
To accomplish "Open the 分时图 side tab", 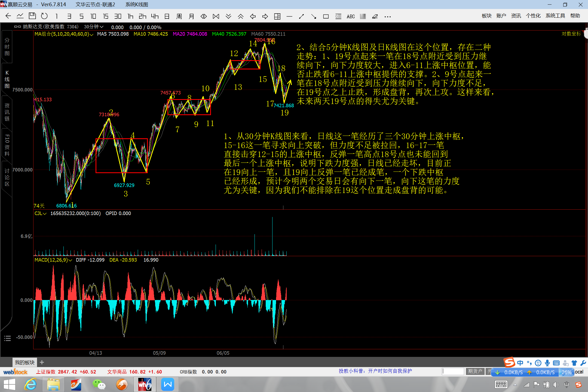I will coord(7,47).
